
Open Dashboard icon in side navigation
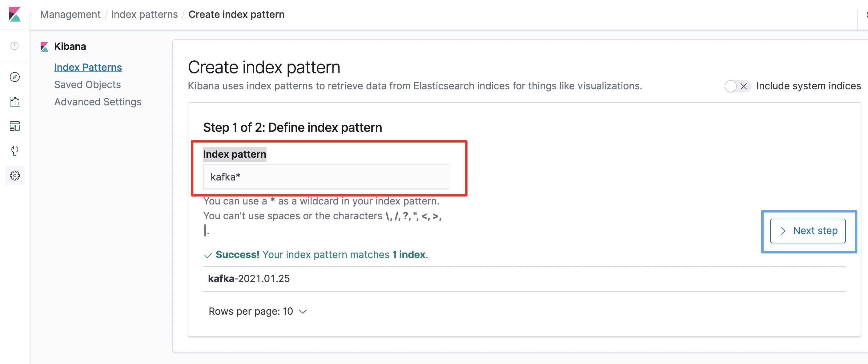pos(14,126)
